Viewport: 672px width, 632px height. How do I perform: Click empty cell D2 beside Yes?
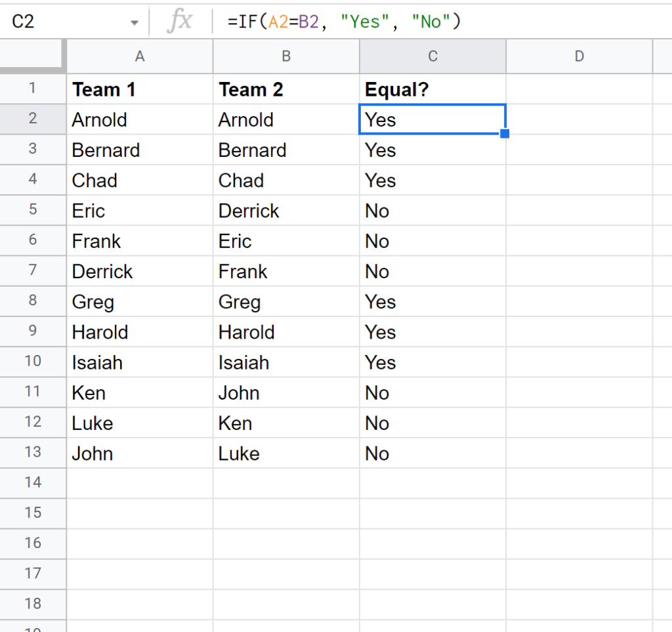(x=579, y=119)
